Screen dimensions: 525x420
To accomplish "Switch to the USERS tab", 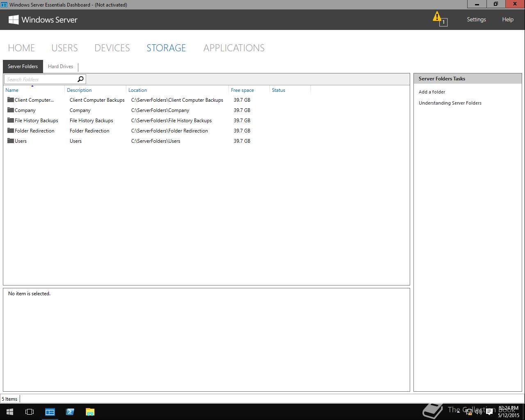I will [64, 48].
